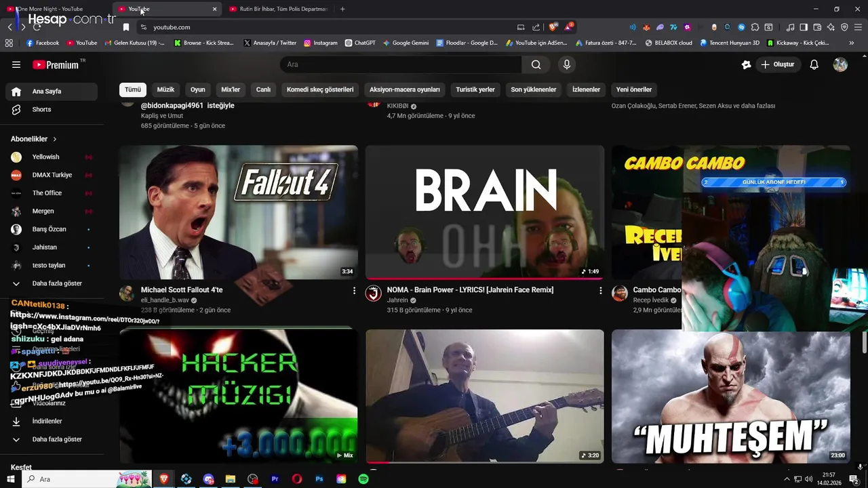Open the Windows notification center
Screen dimensions: 868x488
[x=854, y=479]
